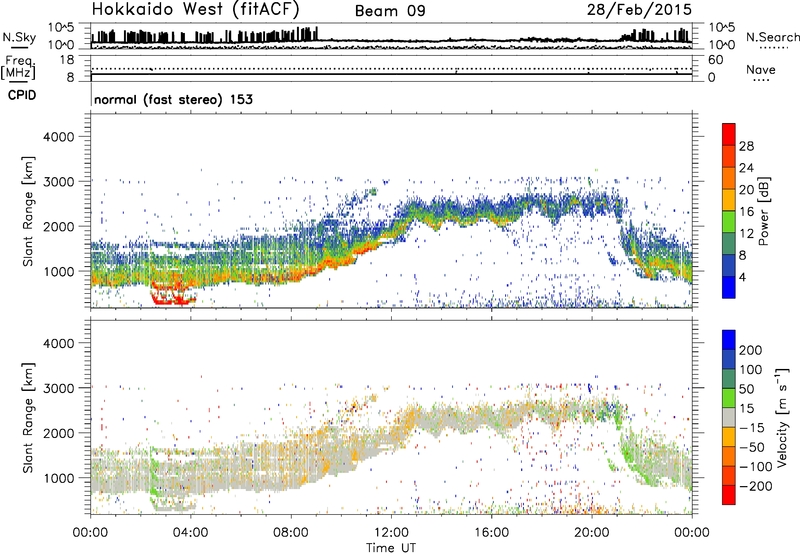
Task: Click the red high-power echo near 03:00
Action: tap(171, 296)
